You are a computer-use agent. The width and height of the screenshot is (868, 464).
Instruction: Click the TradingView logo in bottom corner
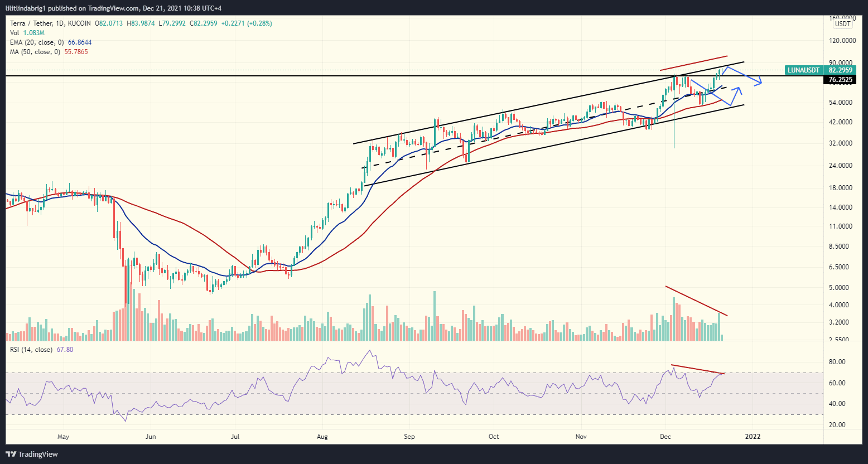(32, 454)
